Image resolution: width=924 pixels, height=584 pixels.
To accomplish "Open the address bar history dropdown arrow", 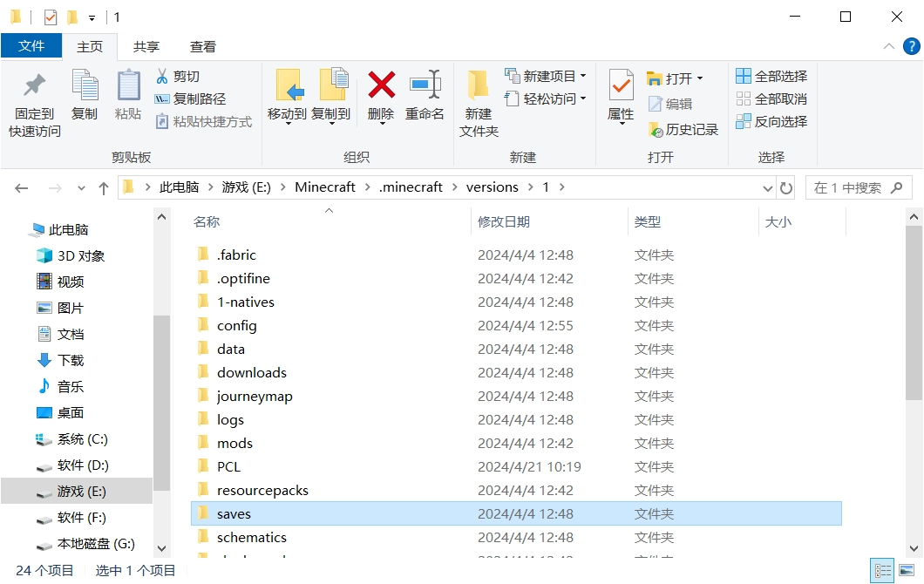I will (767, 188).
